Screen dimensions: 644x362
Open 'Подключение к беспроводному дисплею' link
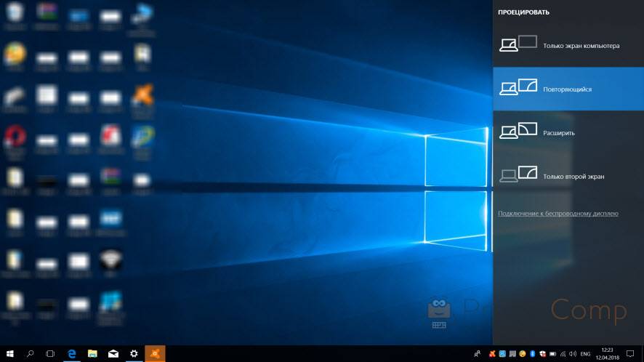point(558,214)
